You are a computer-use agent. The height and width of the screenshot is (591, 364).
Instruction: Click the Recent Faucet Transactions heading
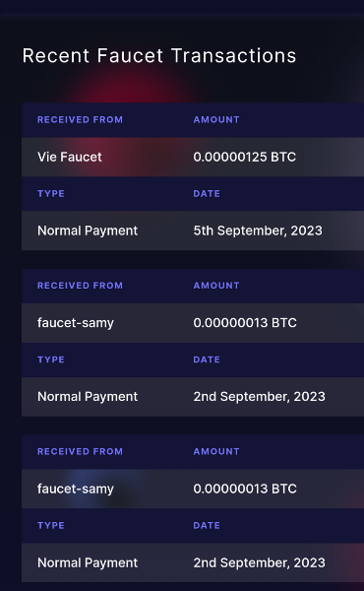click(x=159, y=56)
